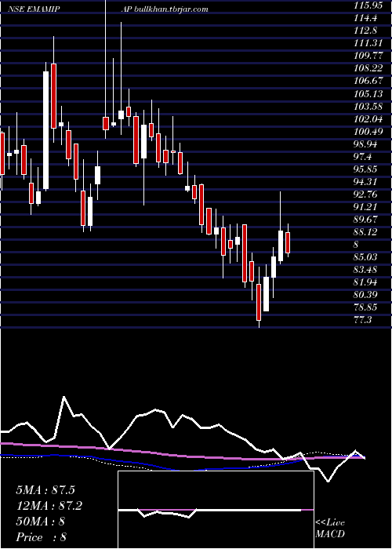Image resolution: width=392 pixels, height=549 pixels.
Task: Select the 83.48 axis value
Action: (366, 270)
